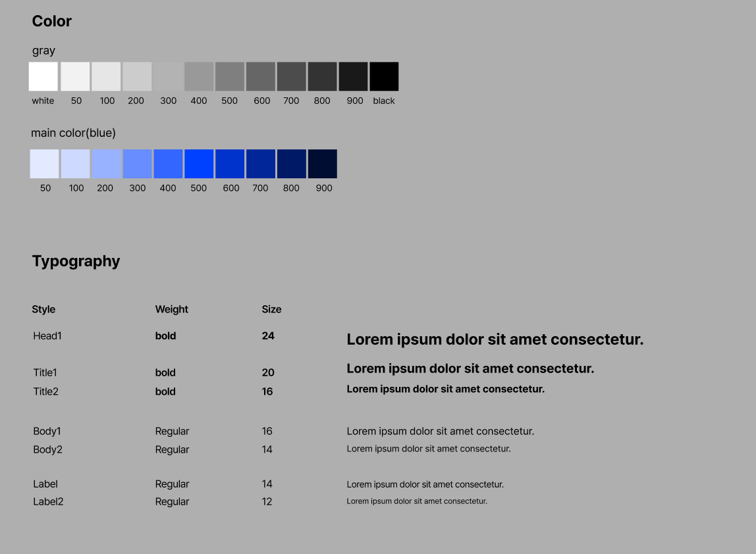
Task: Select the gray 200 swatch
Action: coord(137,76)
